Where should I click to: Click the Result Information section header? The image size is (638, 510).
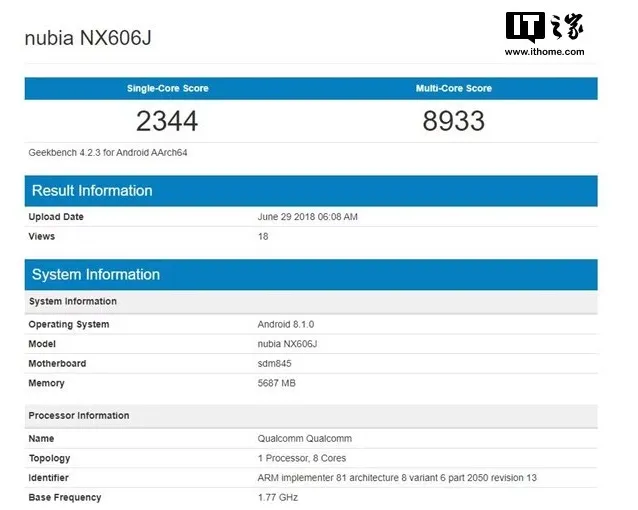pyautogui.click(x=92, y=191)
